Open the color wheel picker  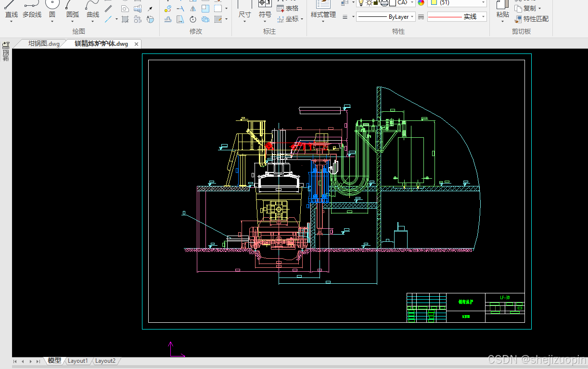pos(421,3)
